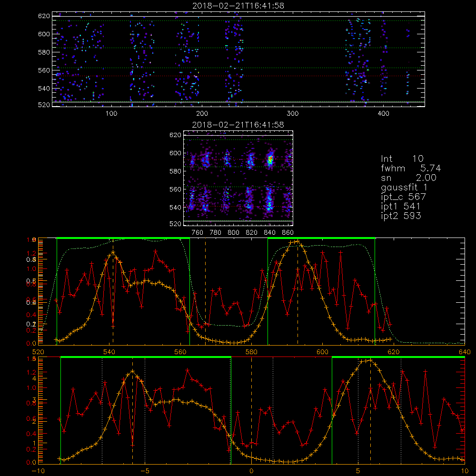
Task: Click x-axis label 200 on top plot
Action: coord(202,114)
